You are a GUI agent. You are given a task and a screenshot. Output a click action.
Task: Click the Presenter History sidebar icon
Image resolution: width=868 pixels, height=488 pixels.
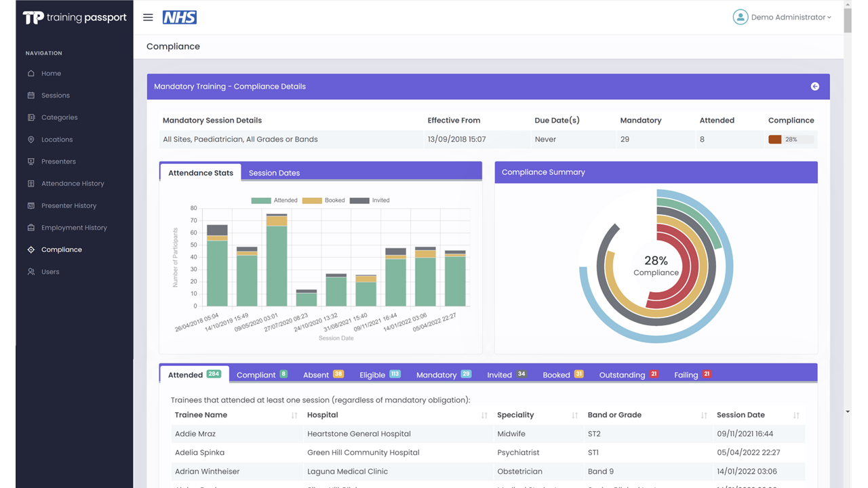pyautogui.click(x=31, y=205)
